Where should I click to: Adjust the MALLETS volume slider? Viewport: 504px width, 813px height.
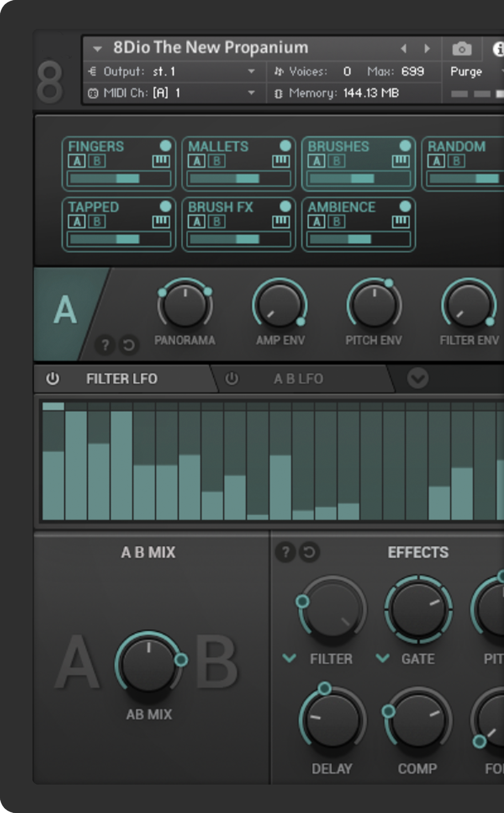pos(238,179)
